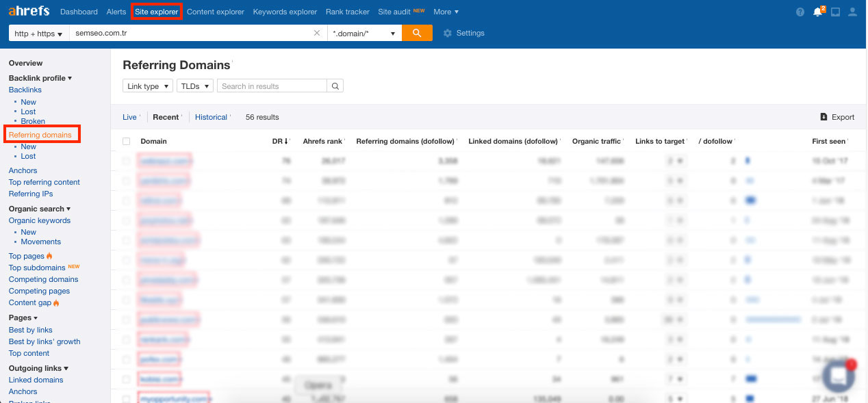
Task: Open Overview in the sidebar
Action: [x=25, y=63]
